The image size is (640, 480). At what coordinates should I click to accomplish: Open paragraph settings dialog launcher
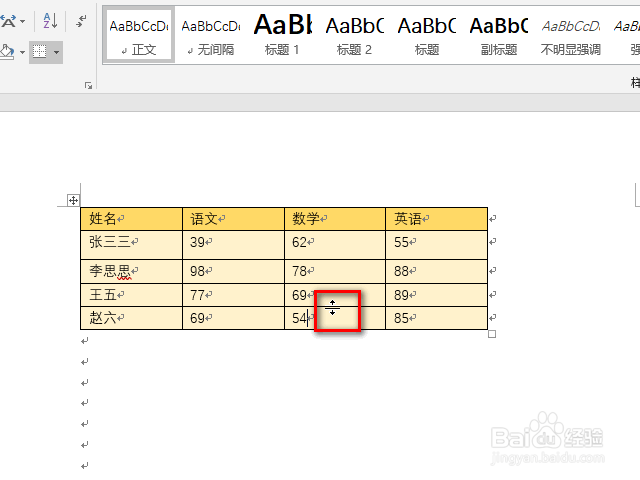pyautogui.click(x=88, y=85)
